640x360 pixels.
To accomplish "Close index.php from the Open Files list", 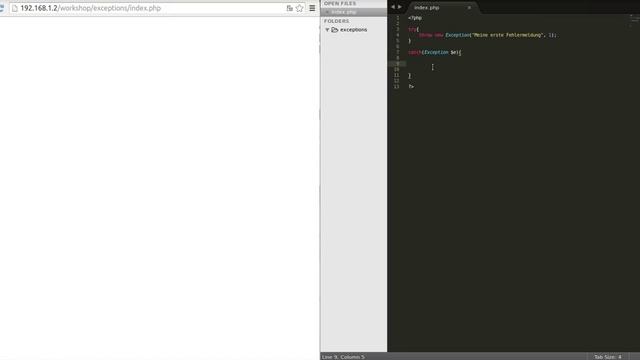I will (327, 12).
